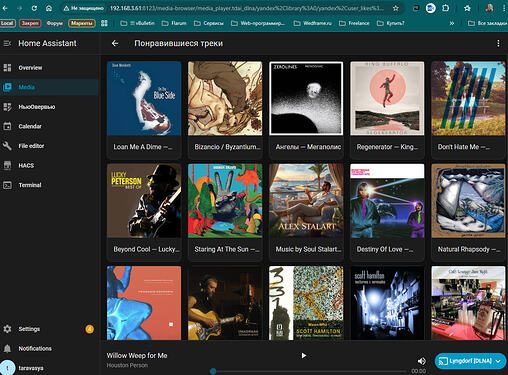Open the Freelance bookmarks folder

tap(354, 23)
